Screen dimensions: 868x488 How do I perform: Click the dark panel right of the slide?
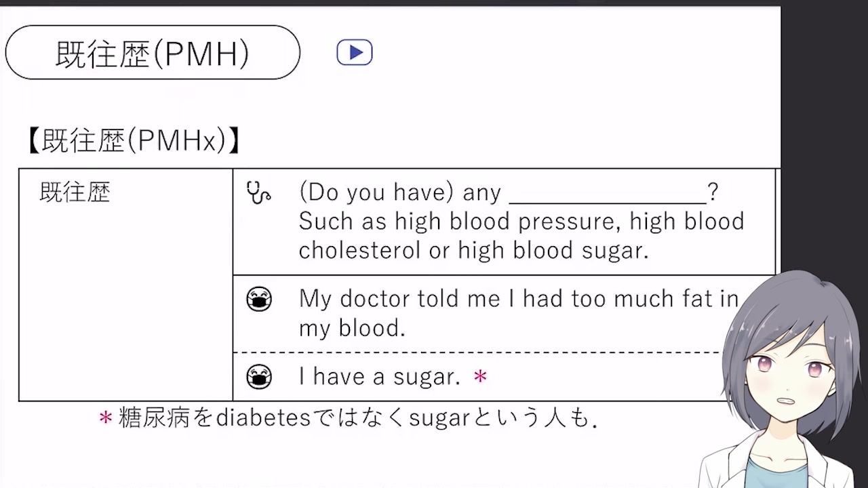point(824,136)
